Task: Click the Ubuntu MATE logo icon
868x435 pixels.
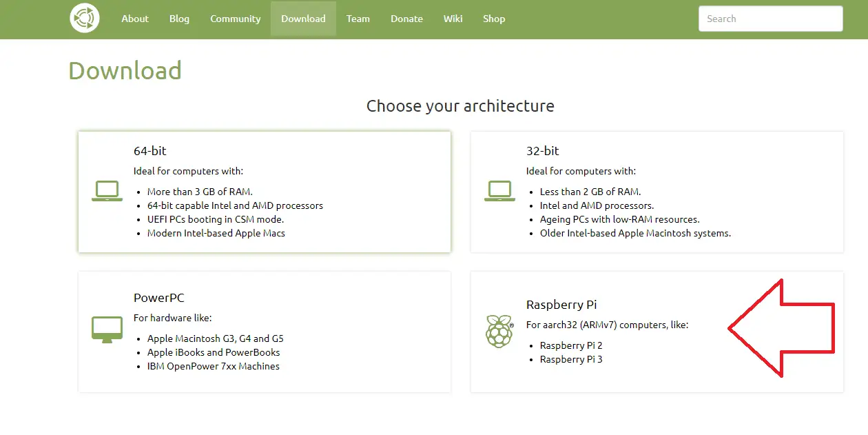Action: point(85,18)
